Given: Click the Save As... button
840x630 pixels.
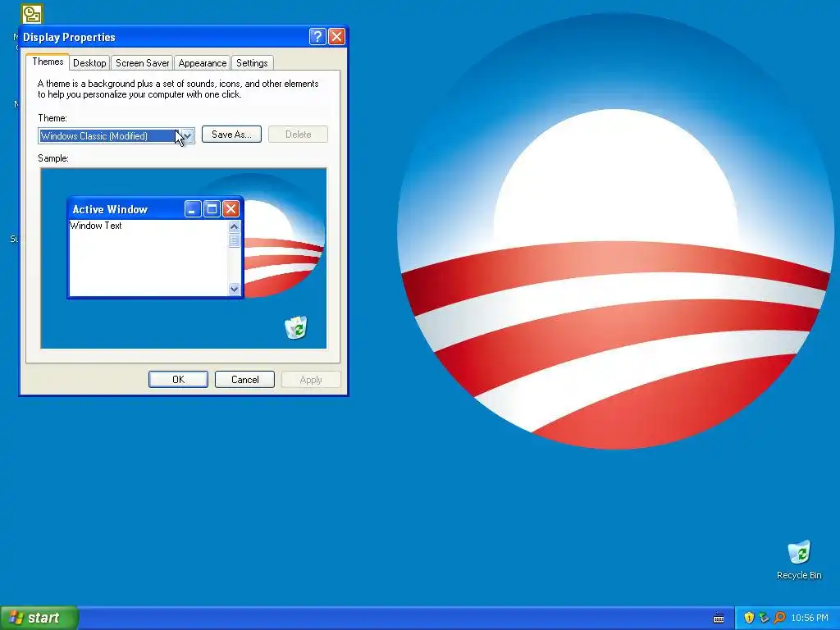Looking at the screenshot, I should point(231,135).
